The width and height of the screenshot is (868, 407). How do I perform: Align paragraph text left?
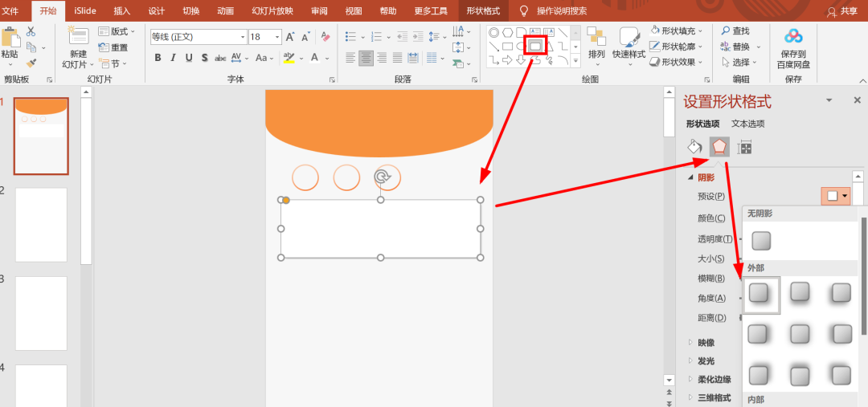350,58
